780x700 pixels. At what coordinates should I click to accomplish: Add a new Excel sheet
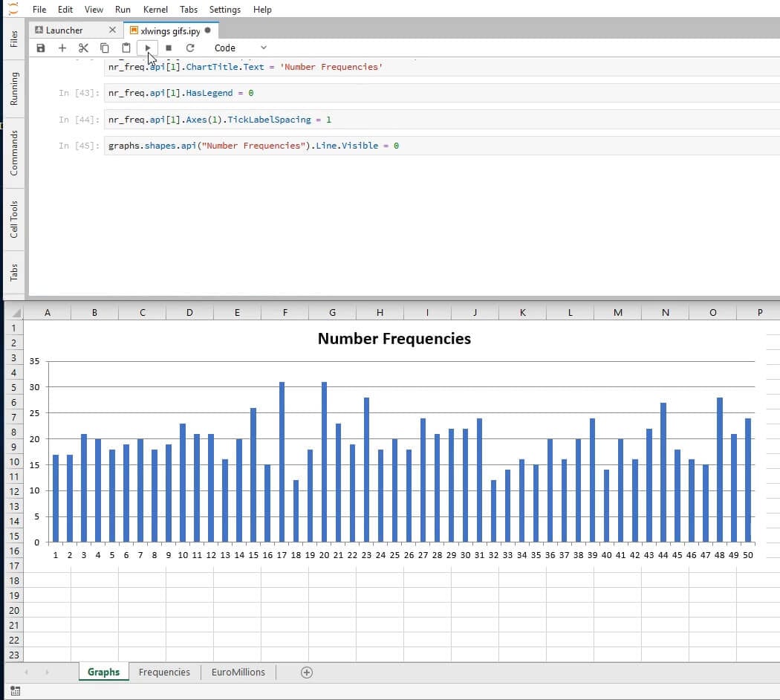pos(306,672)
